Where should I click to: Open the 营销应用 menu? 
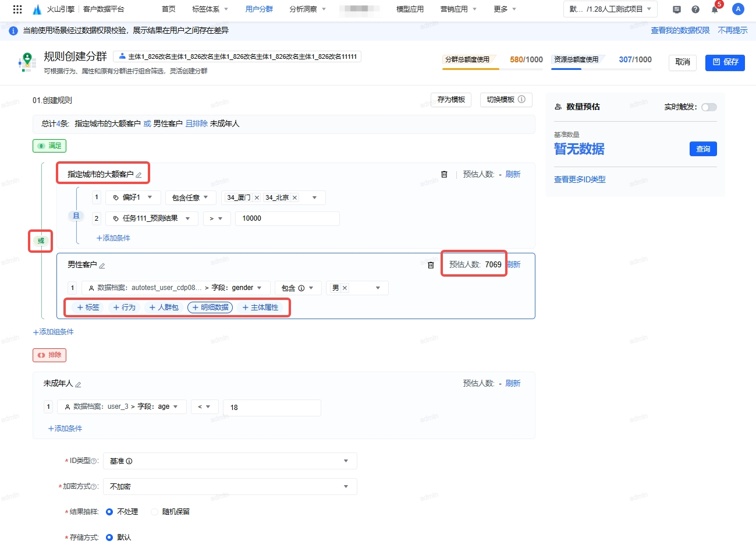pos(459,9)
